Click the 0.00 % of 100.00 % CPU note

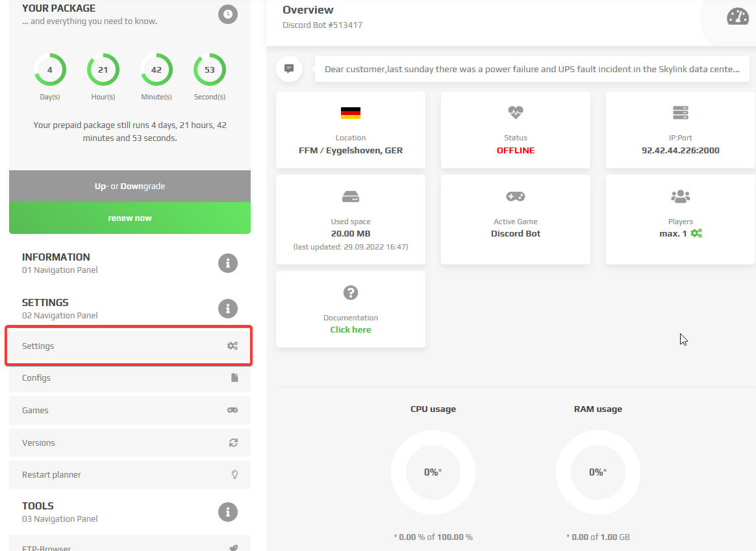coord(433,537)
